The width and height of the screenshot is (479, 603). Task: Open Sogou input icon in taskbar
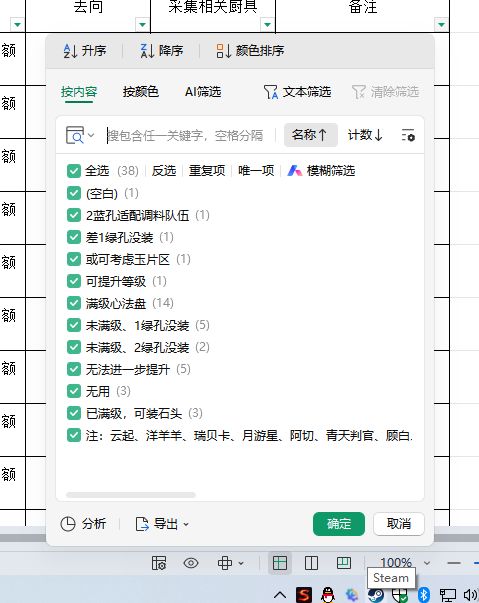click(x=304, y=595)
